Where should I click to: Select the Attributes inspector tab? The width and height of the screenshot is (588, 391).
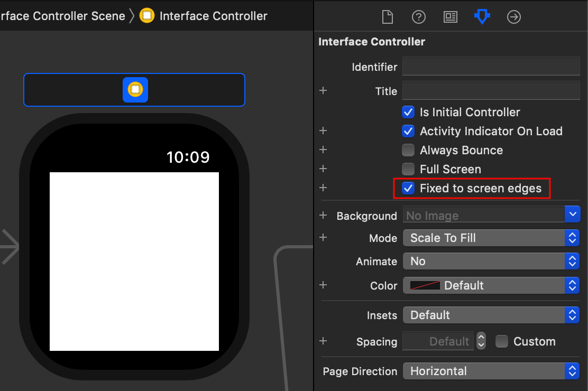[x=482, y=17]
